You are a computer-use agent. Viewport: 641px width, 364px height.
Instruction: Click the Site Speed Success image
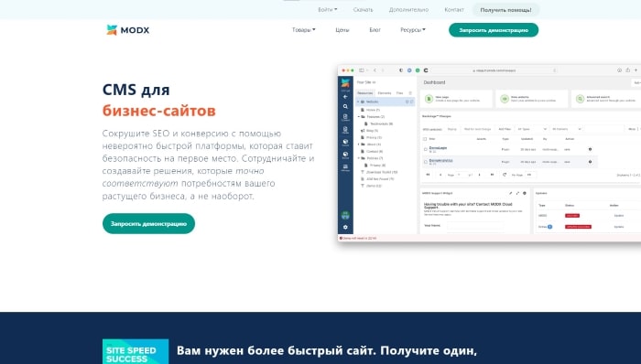tap(136, 351)
